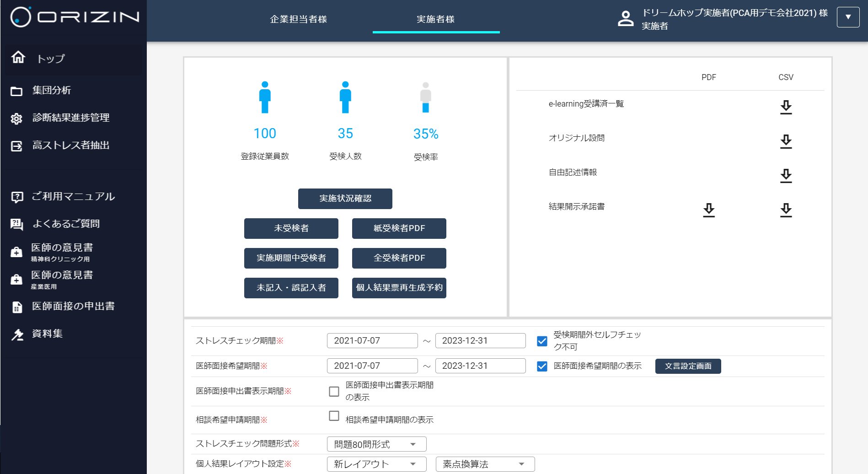Viewport: 868px width, 474px height.
Task: Download 結果開示承諾書 as PDF
Action: pos(709,210)
